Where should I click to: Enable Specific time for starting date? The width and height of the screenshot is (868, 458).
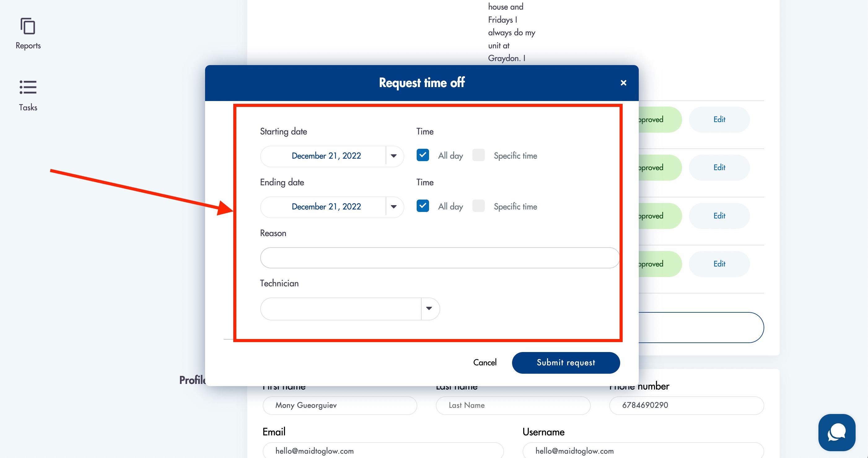pyautogui.click(x=478, y=155)
